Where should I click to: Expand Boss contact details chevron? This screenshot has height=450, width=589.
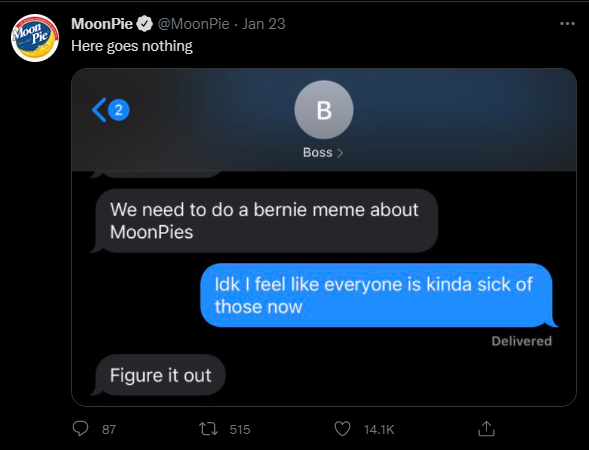pos(340,153)
